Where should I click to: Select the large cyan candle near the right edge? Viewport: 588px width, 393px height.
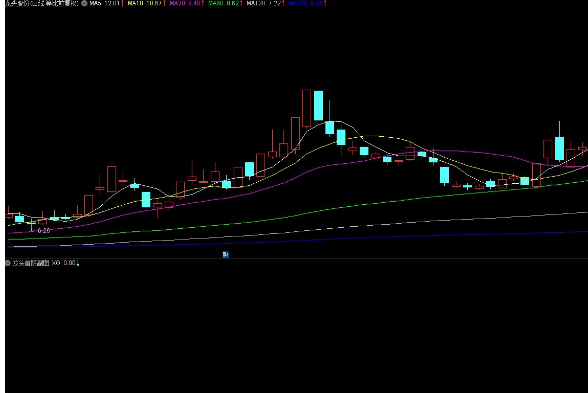pyautogui.click(x=559, y=148)
